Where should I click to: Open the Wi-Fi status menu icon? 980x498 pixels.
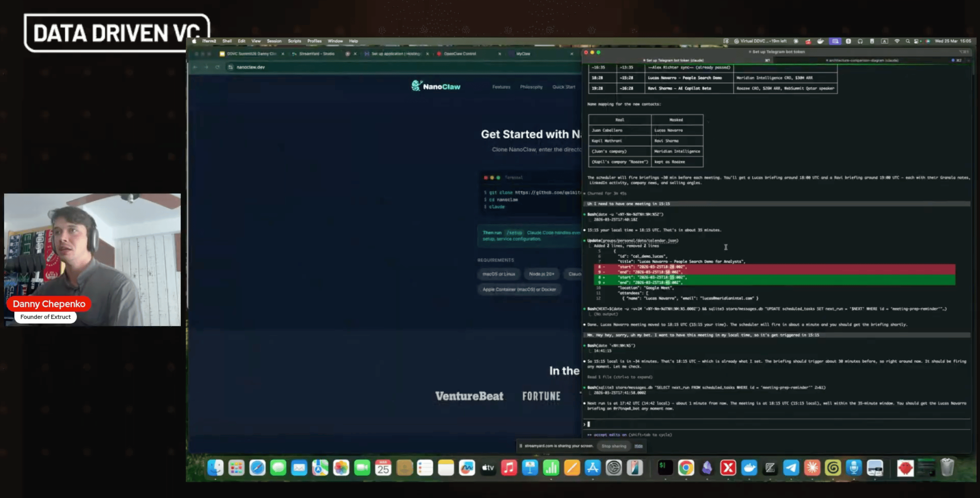pyautogui.click(x=897, y=41)
